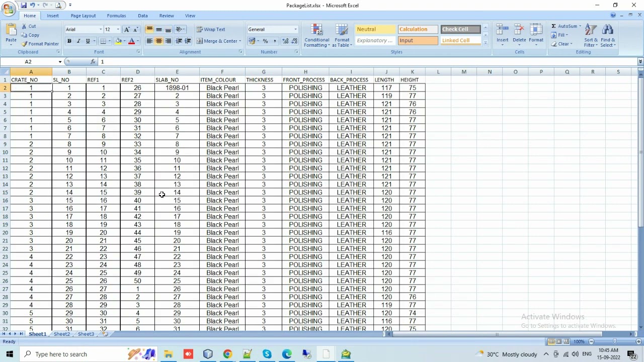Screen dimensions: 644x362
Task: Toggle bold formatting
Action: coord(69,41)
